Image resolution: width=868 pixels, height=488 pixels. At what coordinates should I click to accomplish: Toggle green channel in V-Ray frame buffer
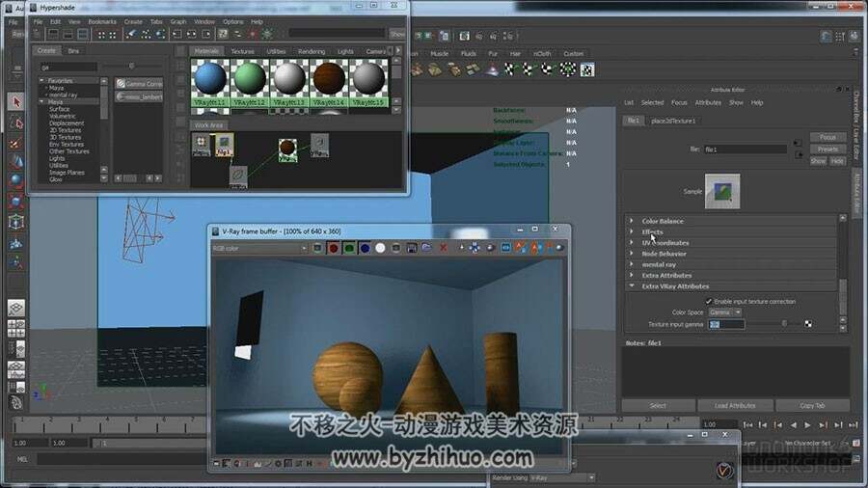pyautogui.click(x=349, y=249)
